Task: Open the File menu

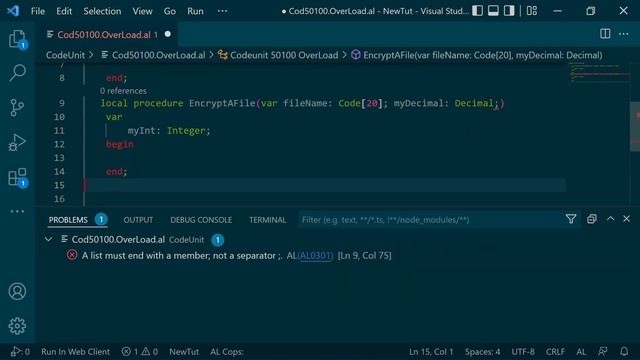Action: [38, 11]
